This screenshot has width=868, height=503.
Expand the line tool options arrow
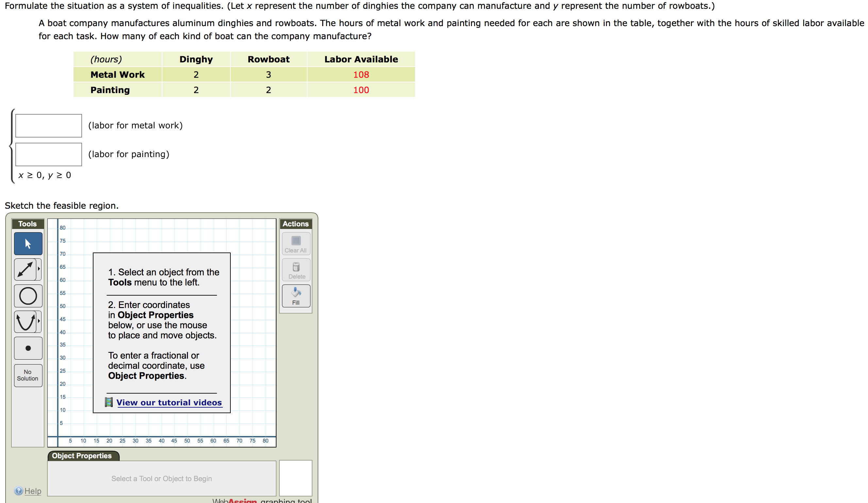[x=39, y=269]
